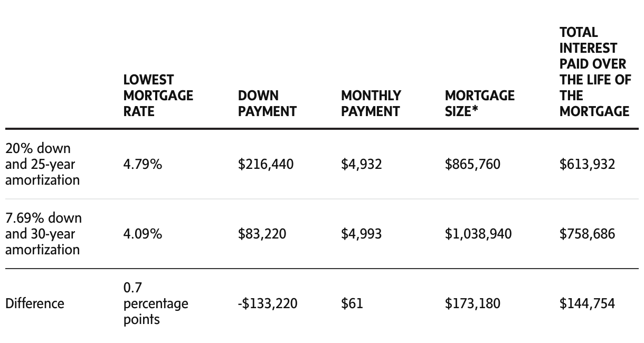The width and height of the screenshot is (644, 343).
Task: Select the $216,440 down payment cell
Action: pyautogui.click(x=266, y=164)
